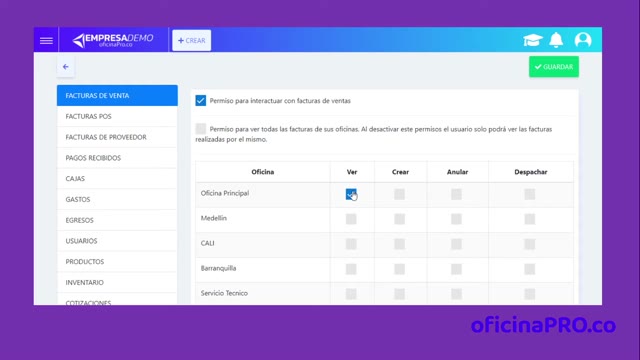Go back using the left arrow
Screen dimensions: 640x360
tap(66, 67)
